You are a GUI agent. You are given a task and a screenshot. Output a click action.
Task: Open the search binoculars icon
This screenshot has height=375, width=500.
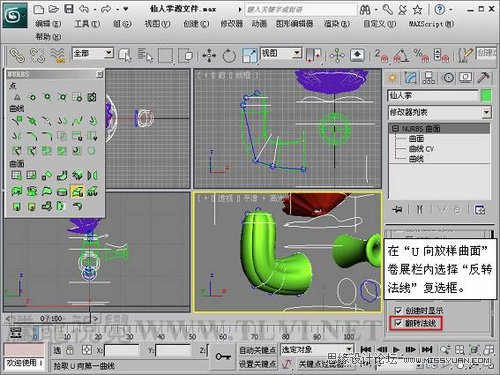[365, 10]
